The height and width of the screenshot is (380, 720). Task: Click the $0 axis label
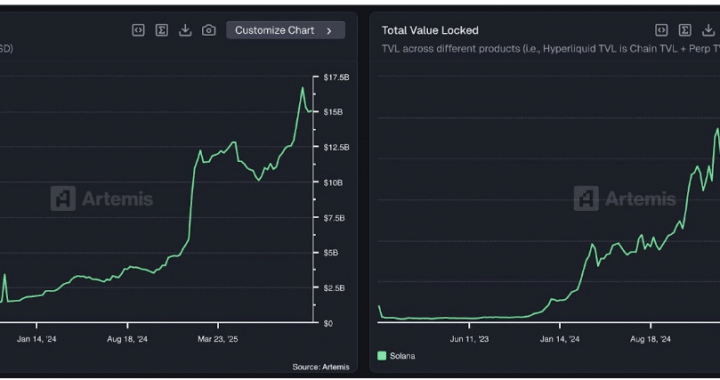tap(328, 324)
